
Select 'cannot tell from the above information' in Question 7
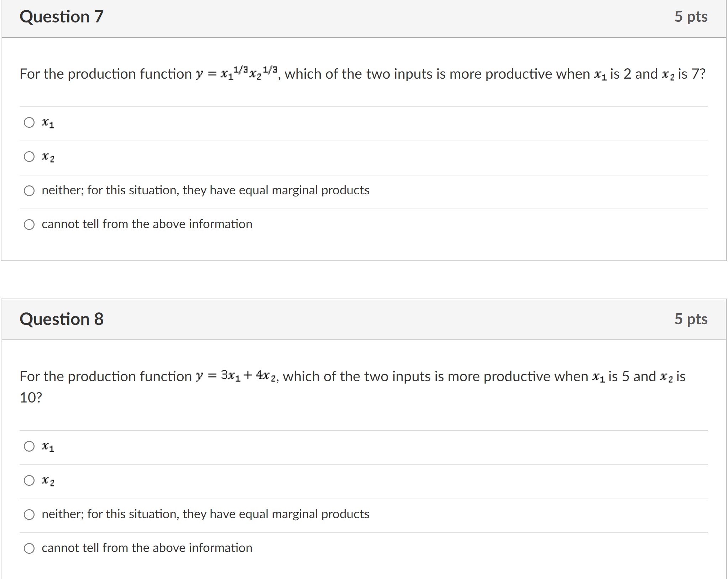click(29, 224)
